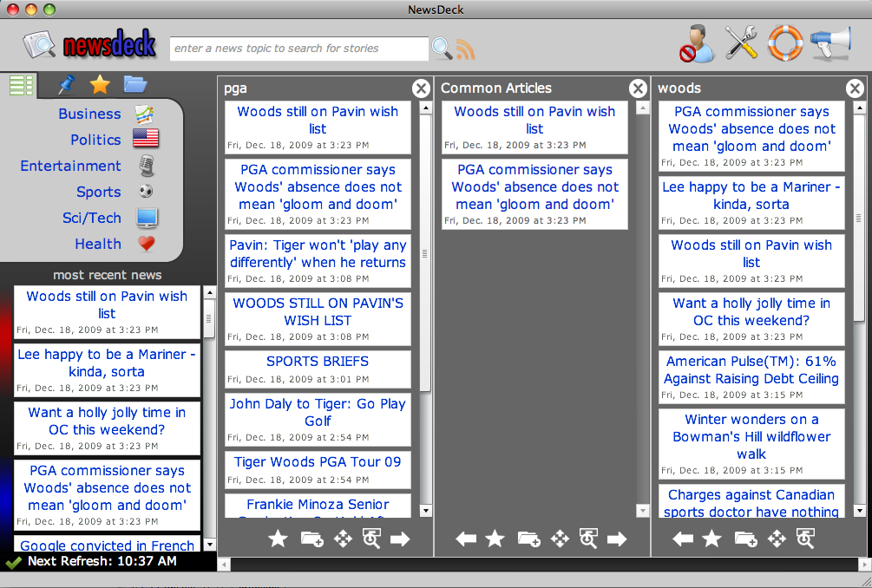Click the Entertainment microphone icon
872x588 pixels.
coord(146,166)
